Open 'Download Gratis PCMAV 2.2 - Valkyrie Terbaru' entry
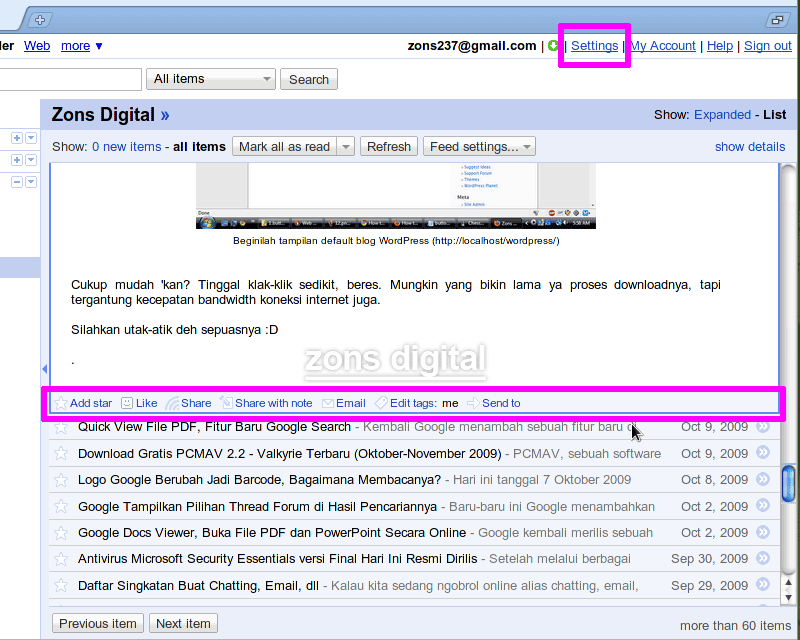800x640 pixels. [289, 453]
